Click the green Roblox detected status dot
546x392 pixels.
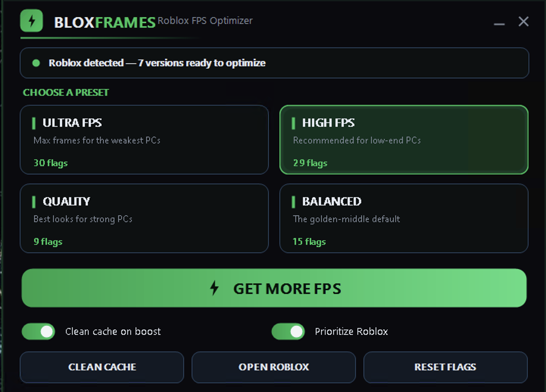tap(36, 63)
